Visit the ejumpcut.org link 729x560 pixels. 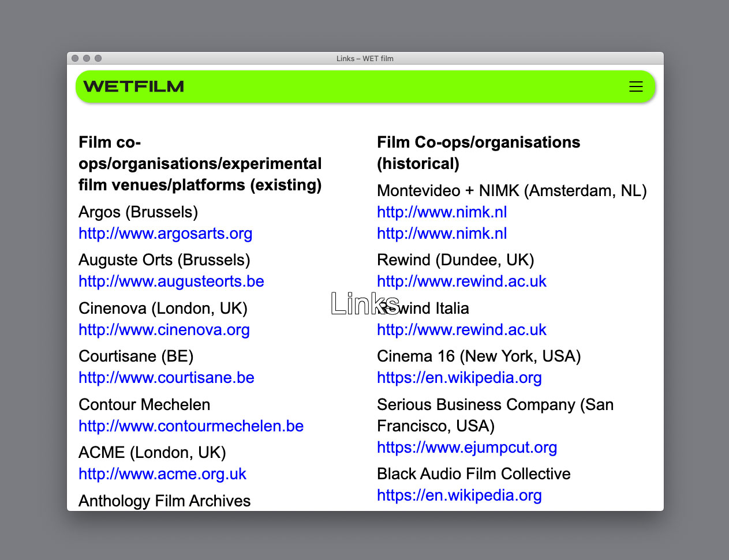[x=467, y=448]
